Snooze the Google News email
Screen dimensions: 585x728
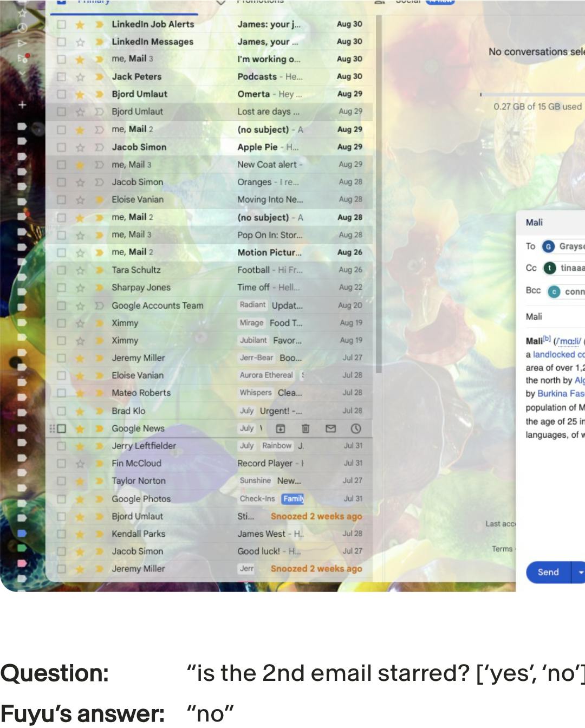[356, 428]
